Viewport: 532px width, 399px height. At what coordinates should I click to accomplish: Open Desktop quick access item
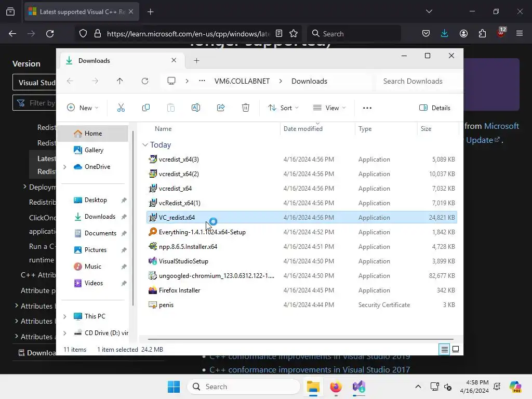pos(96,200)
